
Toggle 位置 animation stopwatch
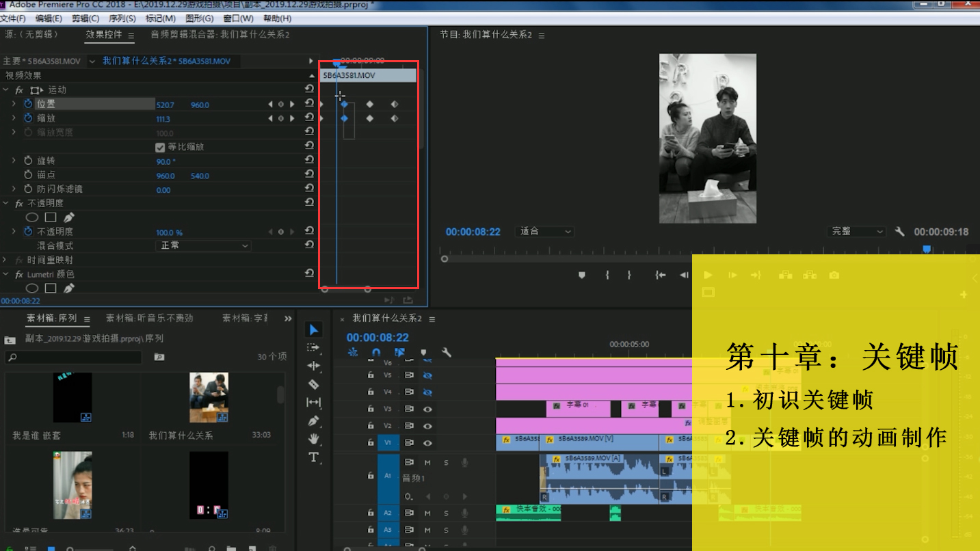[x=28, y=104]
